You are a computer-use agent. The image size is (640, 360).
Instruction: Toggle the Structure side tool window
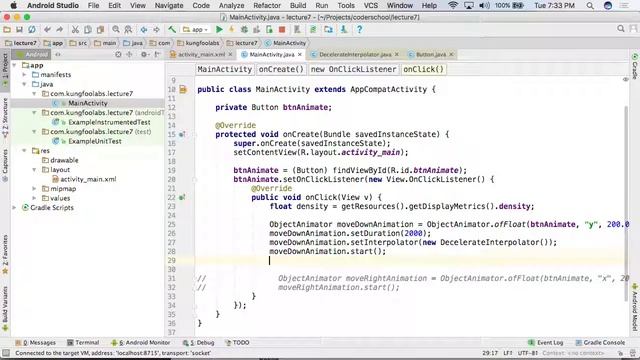(5, 118)
